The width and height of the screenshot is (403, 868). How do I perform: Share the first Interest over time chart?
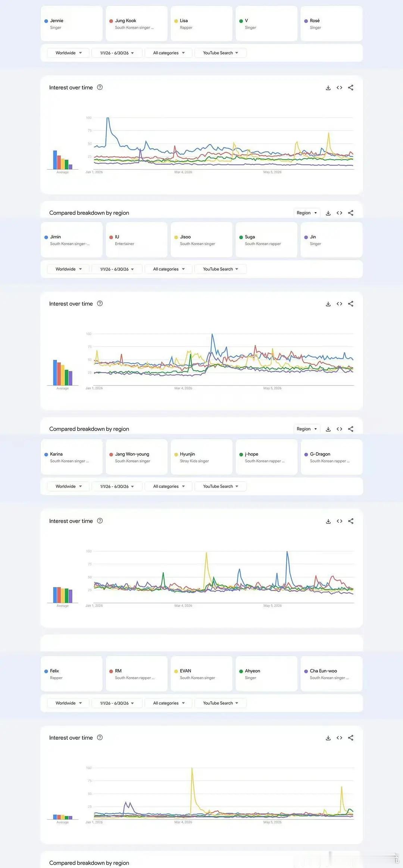(350, 88)
